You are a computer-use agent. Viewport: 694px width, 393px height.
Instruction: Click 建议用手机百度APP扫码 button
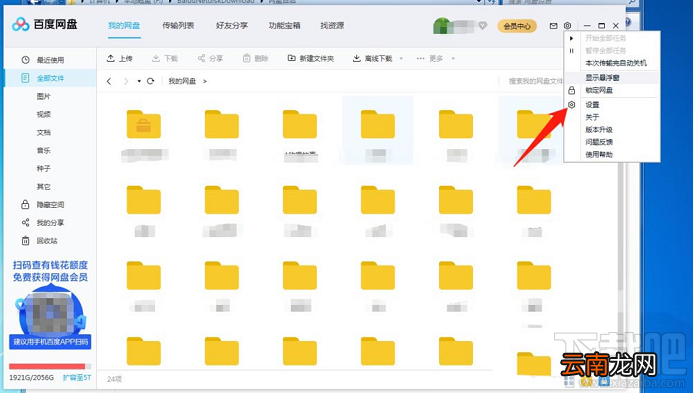[50, 342]
